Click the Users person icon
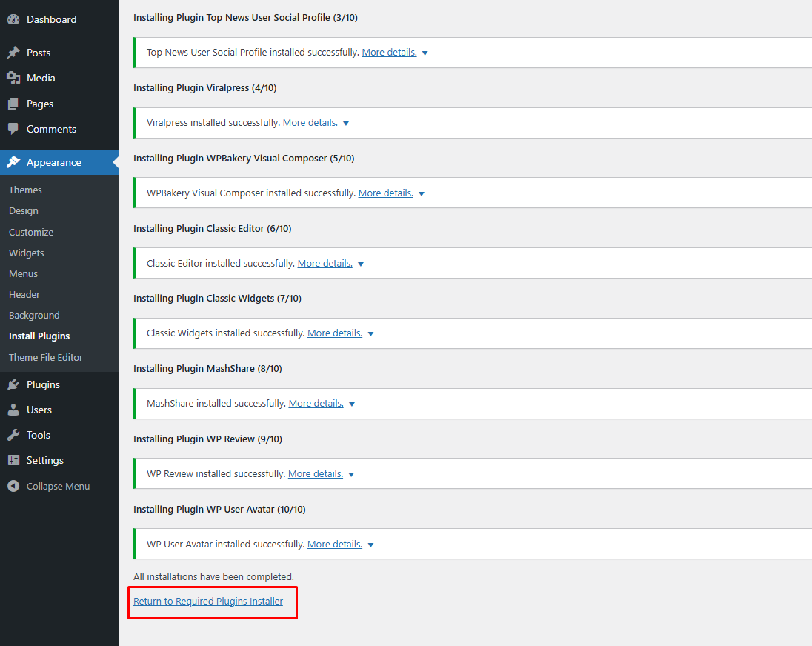Viewport: 812px width, 646px height. coord(13,410)
